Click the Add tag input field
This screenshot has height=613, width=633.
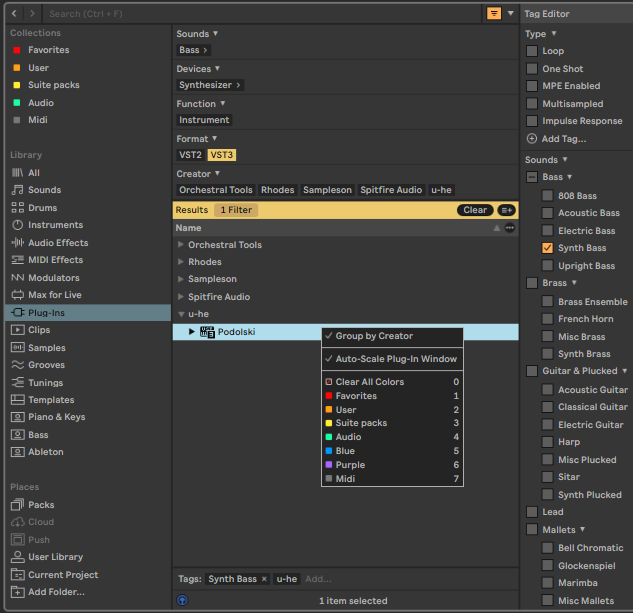[319, 579]
